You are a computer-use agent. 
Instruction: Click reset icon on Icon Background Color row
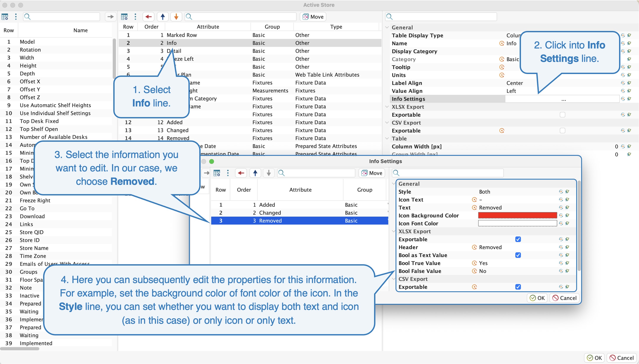click(x=561, y=216)
